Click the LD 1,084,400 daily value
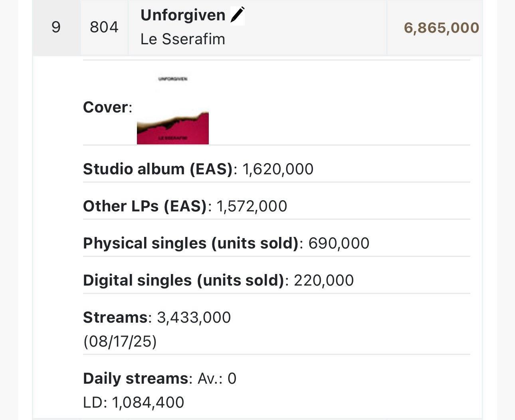The image size is (515, 420). point(134,402)
